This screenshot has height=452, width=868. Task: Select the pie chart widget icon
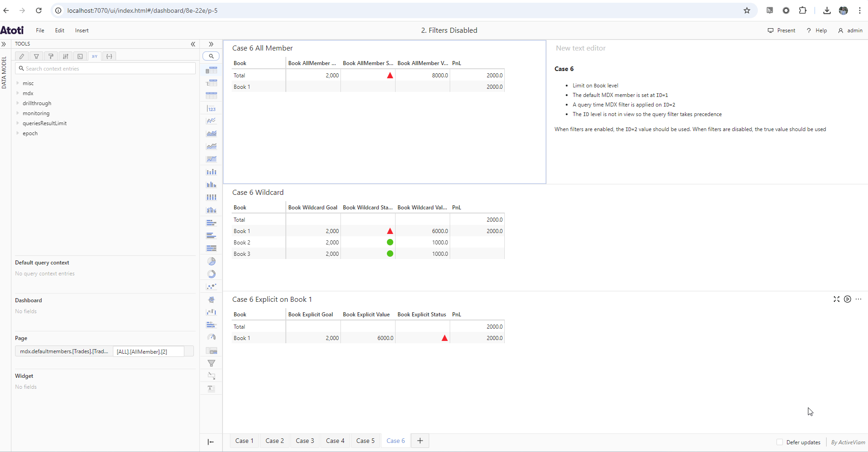(211, 261)
